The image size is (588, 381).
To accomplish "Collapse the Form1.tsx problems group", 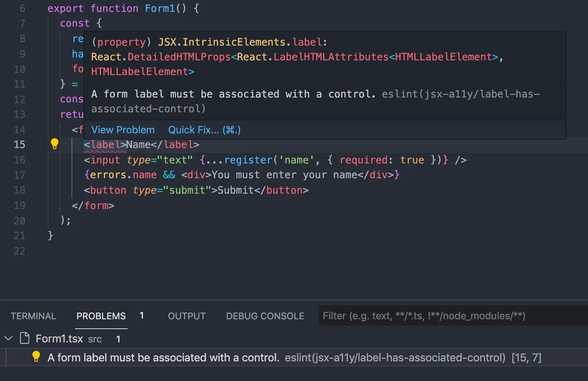I will 8,338.
